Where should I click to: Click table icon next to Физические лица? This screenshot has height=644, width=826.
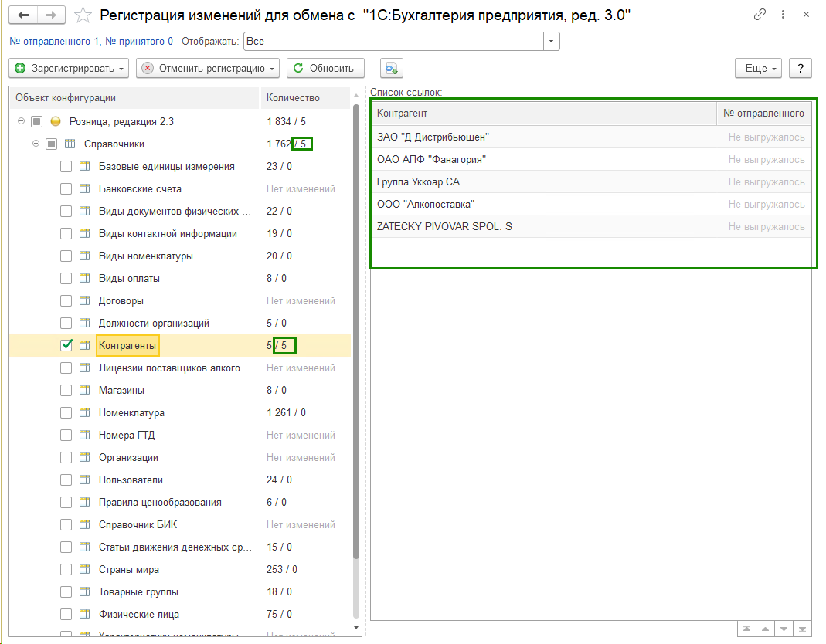click(85, 614)
